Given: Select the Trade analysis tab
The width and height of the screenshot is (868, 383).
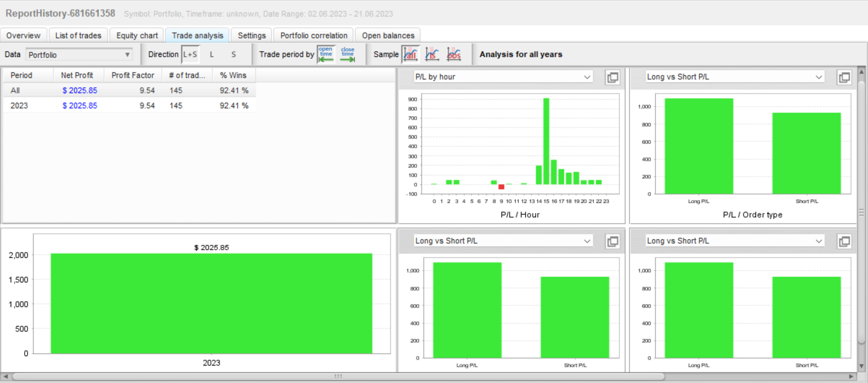Looking at the screenshot, I should click(197, 36).
